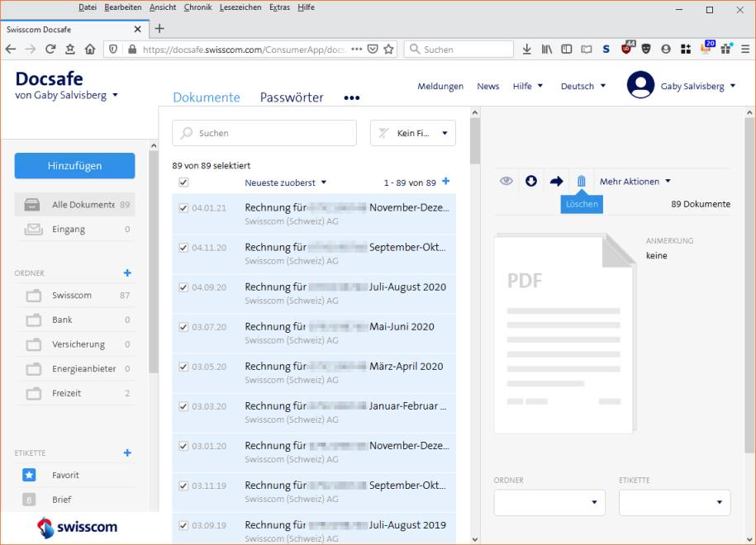Reload the page in the browser
Viewport: 756px width, 545px height.
click(x=50, y=50)
